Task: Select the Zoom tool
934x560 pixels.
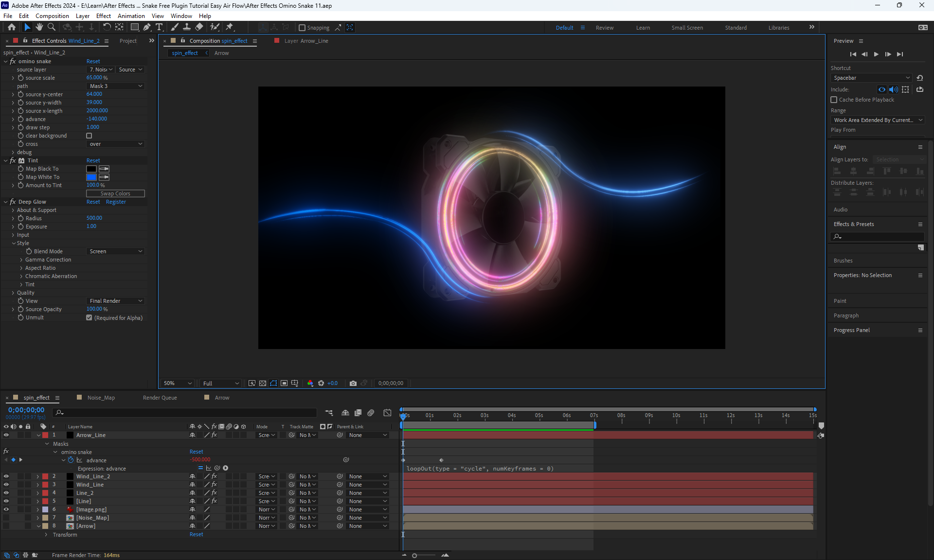Action: point(52,27)
